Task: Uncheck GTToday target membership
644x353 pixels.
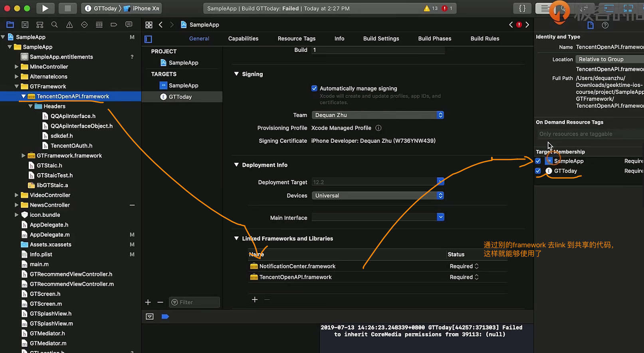Action: [538, 171]
